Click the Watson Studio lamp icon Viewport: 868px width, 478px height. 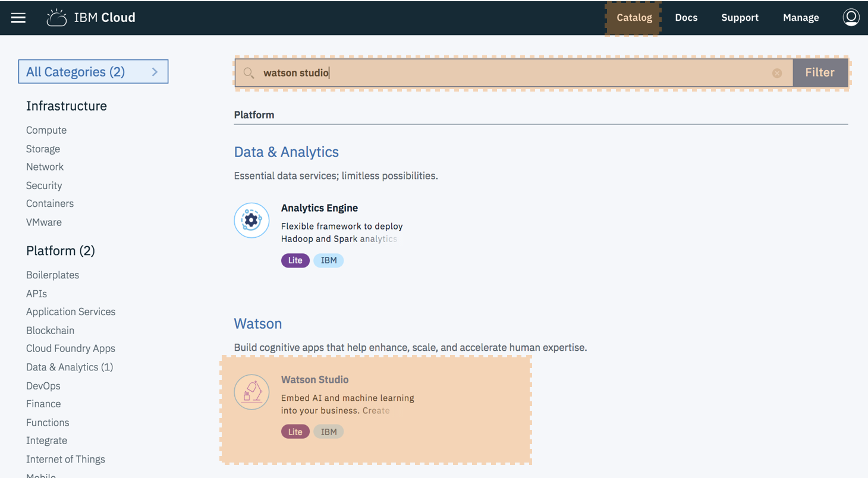coord(251,392)
